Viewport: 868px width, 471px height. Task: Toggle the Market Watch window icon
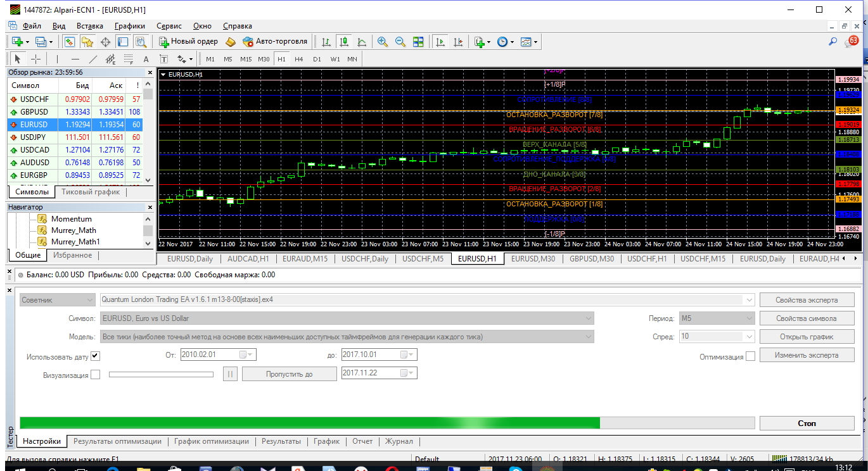70,41
